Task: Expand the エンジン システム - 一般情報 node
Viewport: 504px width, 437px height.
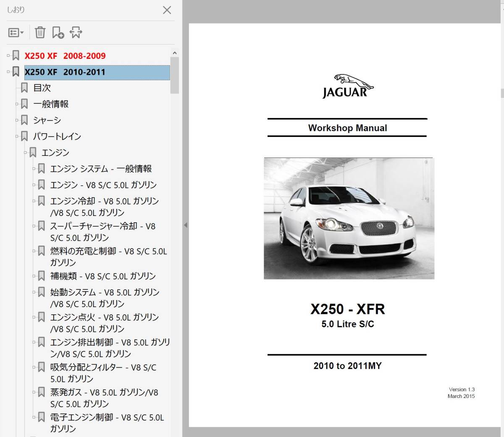Action: [34, 168]
